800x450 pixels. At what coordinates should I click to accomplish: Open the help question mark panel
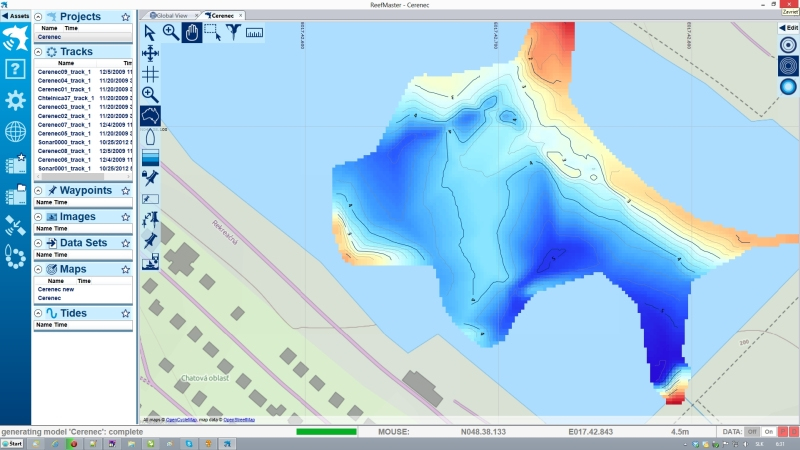point(15,69)
